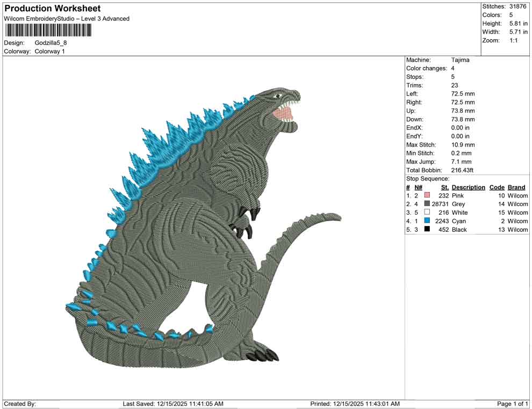Click the EndX value '0.00 in'
This screenshot has height=409, width=532.
(461, 128)
